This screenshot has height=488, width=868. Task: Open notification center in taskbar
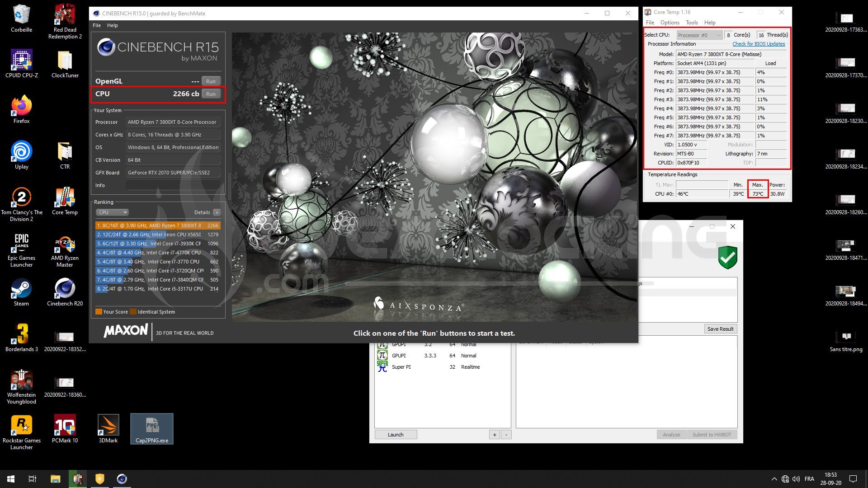pos(853,479)
